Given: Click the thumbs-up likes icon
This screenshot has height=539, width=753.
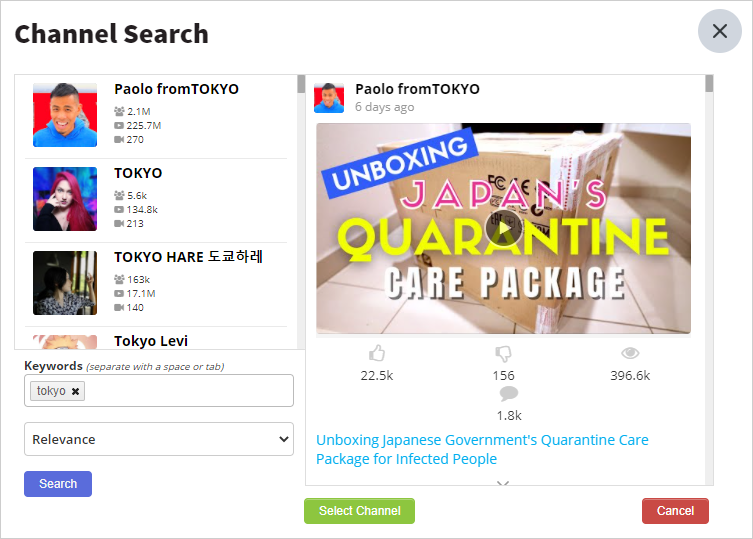Looking at the screenshot, I should [x=377, y=353].
